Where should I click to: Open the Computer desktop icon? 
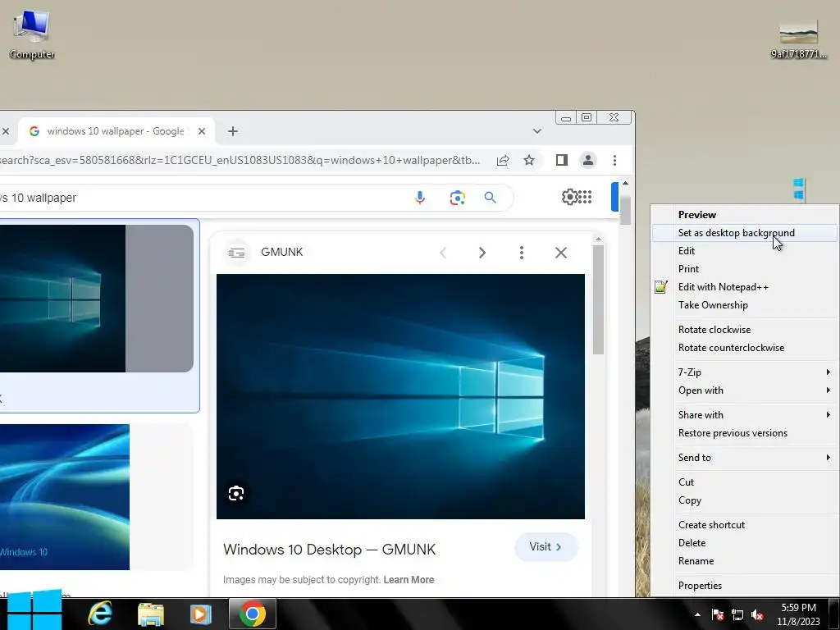[32, 34]
